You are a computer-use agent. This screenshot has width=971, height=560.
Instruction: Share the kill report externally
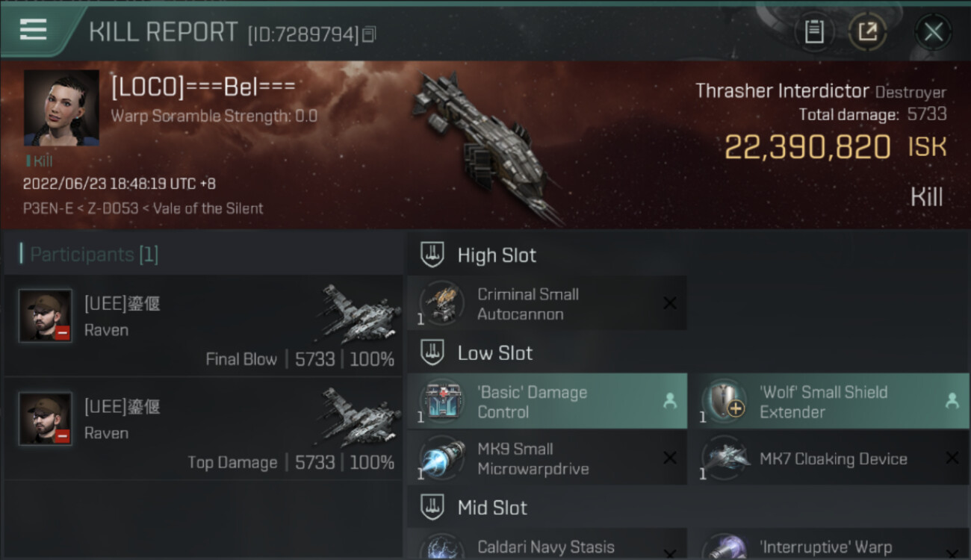[867, 31]
